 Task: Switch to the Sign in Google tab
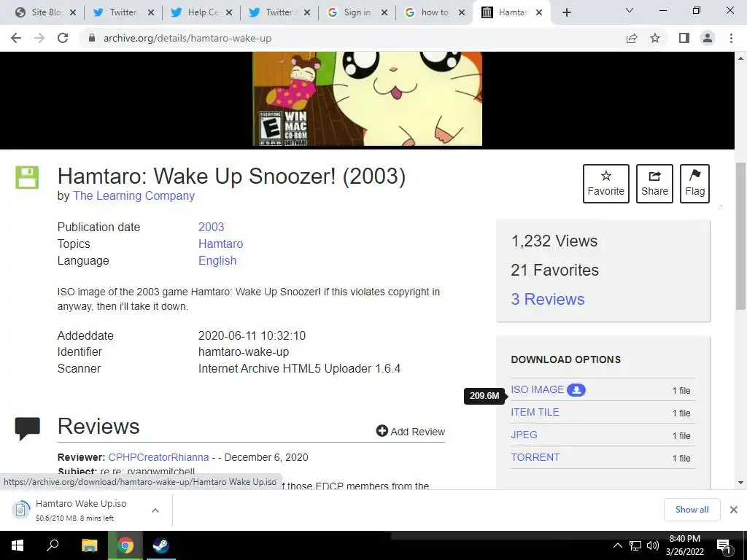[358, 12]
